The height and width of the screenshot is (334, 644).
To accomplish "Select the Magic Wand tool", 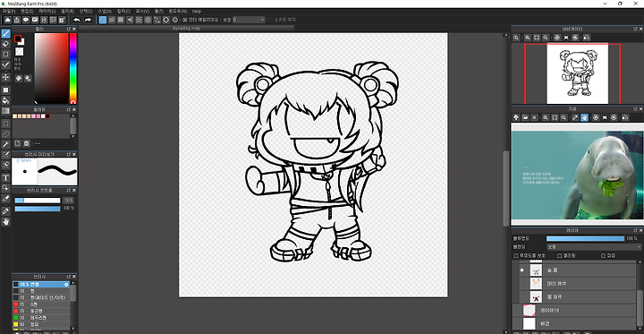I will [x=5, y=144].
